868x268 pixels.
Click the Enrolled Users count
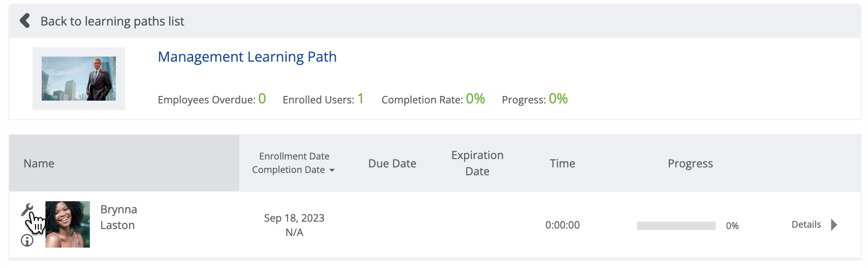[x=360, y=99]
